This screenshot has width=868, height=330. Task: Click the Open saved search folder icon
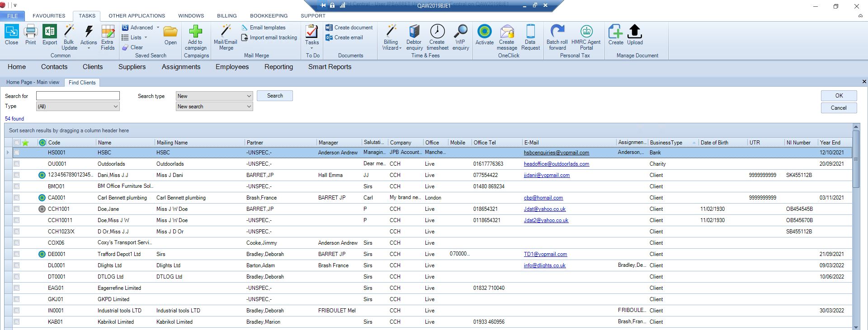[x=170, y=35]
